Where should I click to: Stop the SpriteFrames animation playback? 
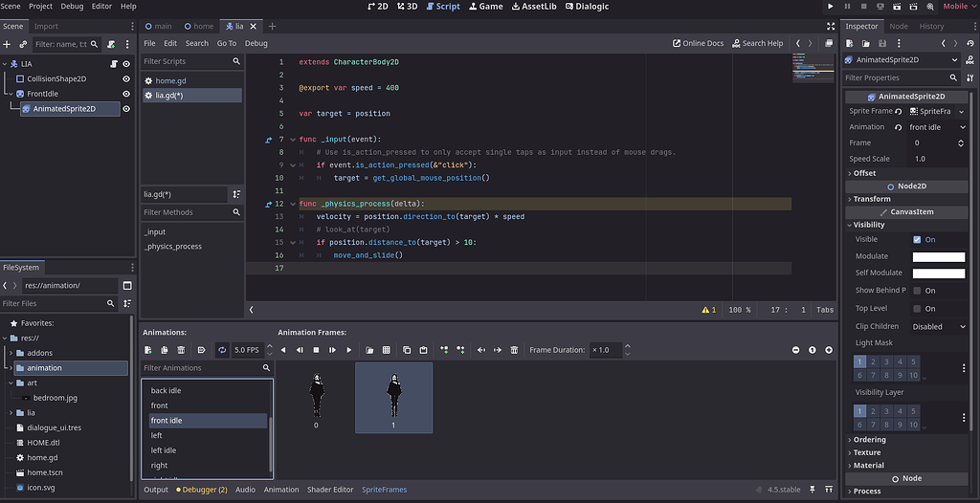(x=316, y=350)
